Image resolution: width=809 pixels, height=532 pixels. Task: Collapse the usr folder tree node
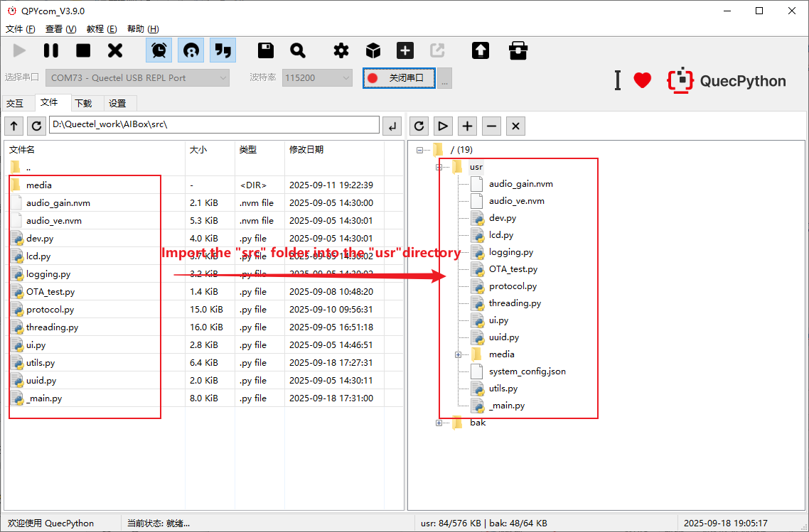(439, 167)
